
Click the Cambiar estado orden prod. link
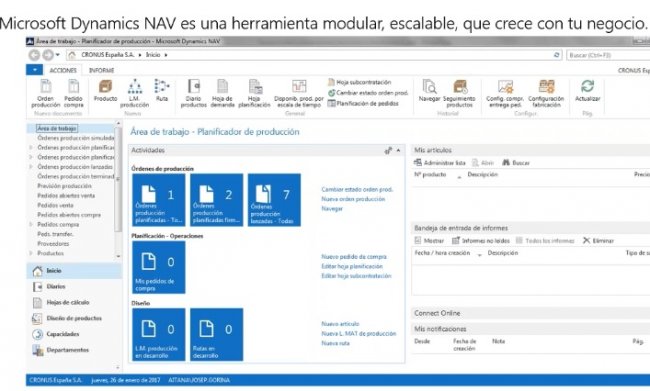357,189
